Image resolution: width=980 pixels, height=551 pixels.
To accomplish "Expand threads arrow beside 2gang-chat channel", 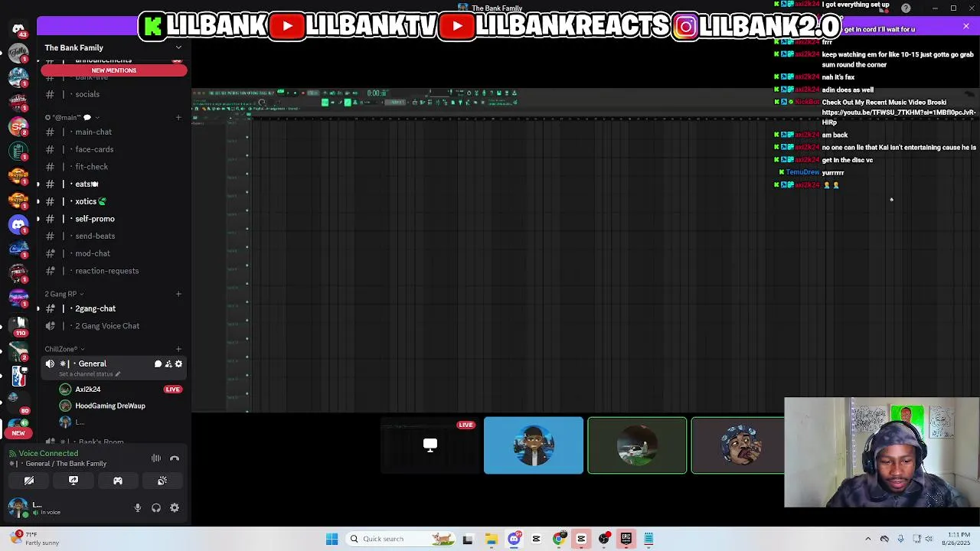I will pyautogui.click(x=38, y=308).
